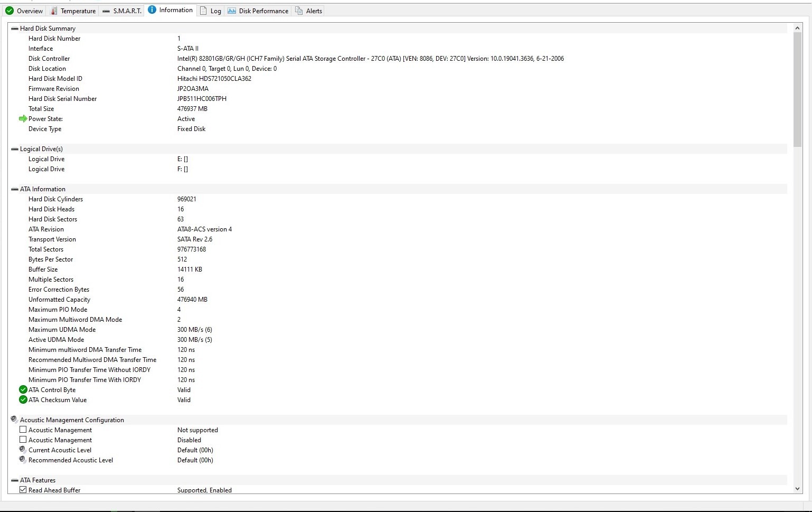
Task: Collapse the Hard Disk Summary section
Action: (x=15, y=29)
